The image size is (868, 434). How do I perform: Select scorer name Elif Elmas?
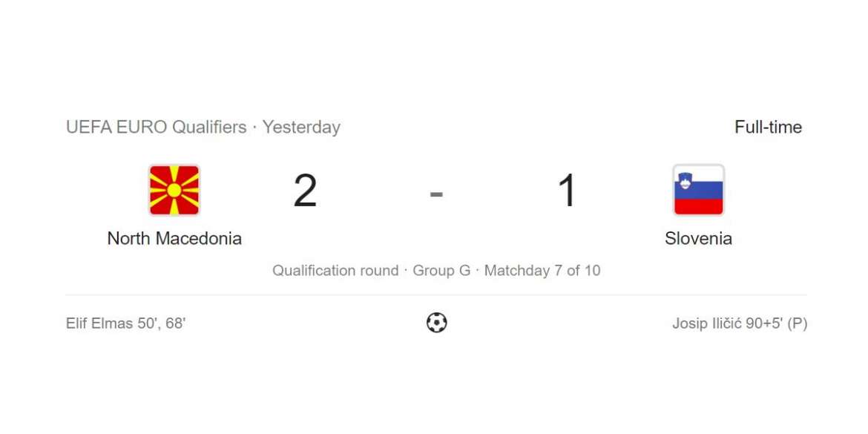[99, 323]
